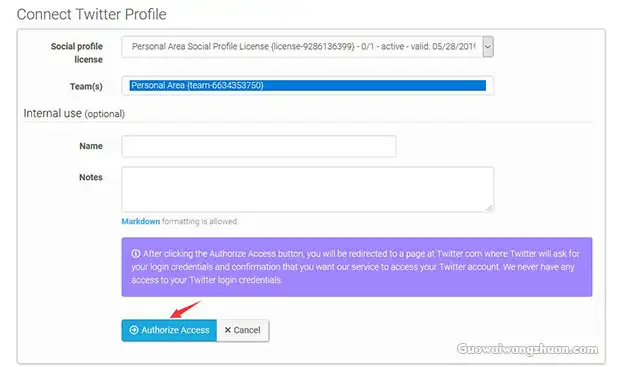This screenshot has width=620, height=367.
Task: Click into the Notes text area
Action: pyautogui.click(x=308, y=189)
